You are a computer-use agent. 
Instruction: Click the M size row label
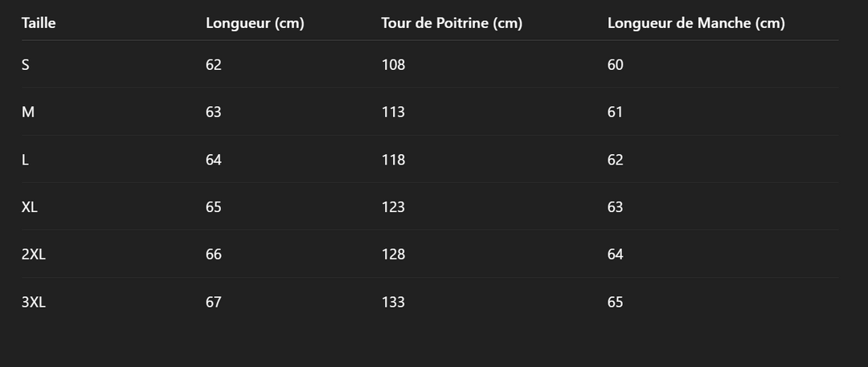[28, 112]
